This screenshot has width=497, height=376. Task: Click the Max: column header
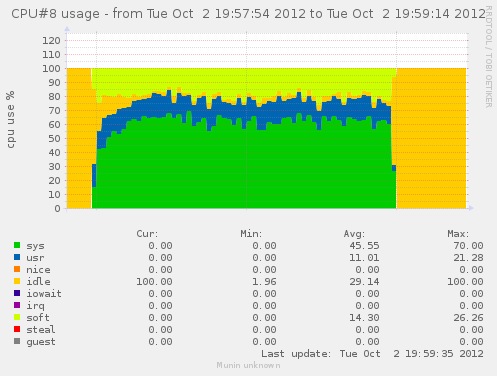[458, 234]
